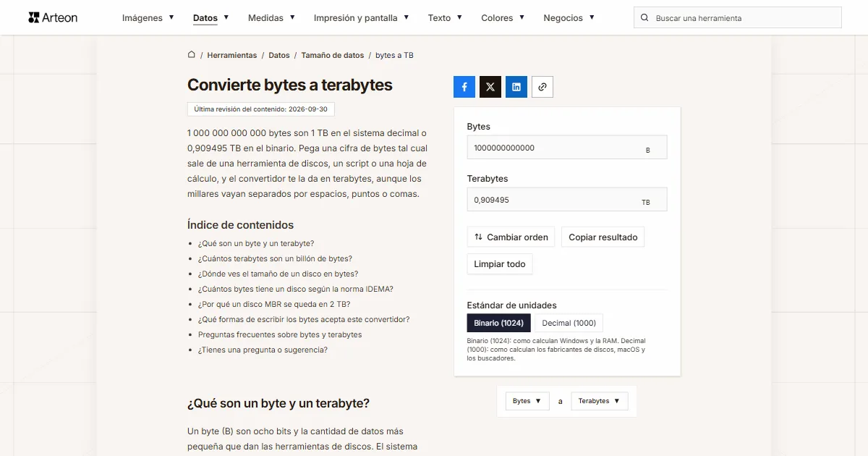
Task: Click the search magnifier icon
Action: (645, 18)
